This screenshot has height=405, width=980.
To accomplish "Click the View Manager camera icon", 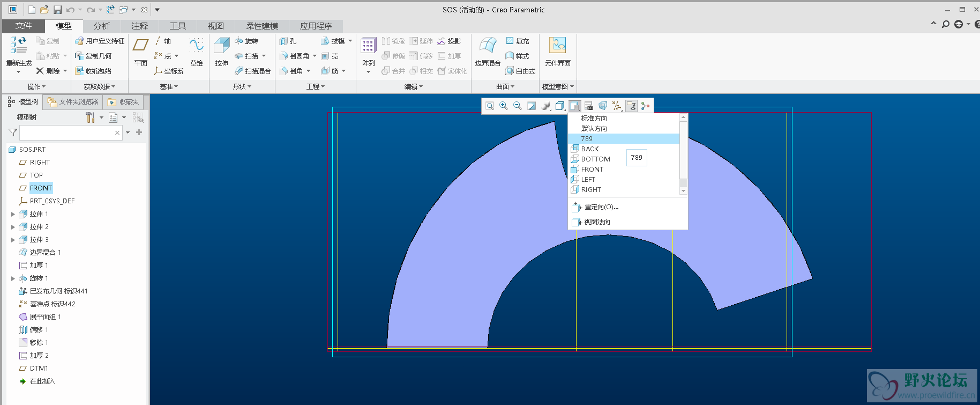I will [589, 106].
